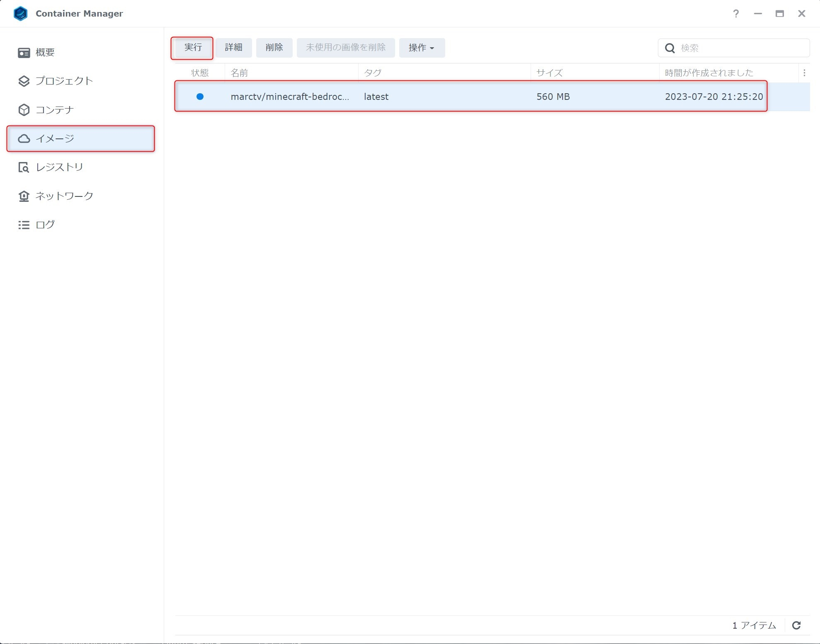820x644 pixels.
Task: Click the 削除 (Delete) button
Action: (x=274, y=48)
